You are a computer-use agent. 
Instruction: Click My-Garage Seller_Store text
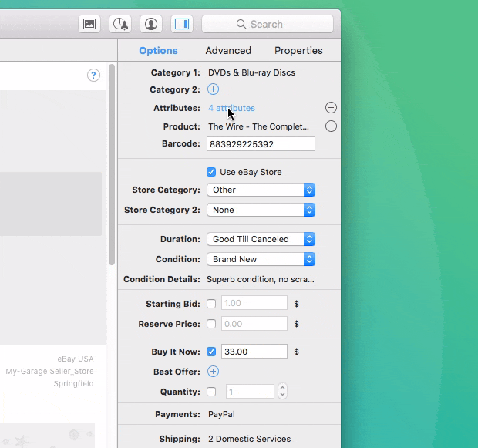pyautogui.click(x=49, y=372)
